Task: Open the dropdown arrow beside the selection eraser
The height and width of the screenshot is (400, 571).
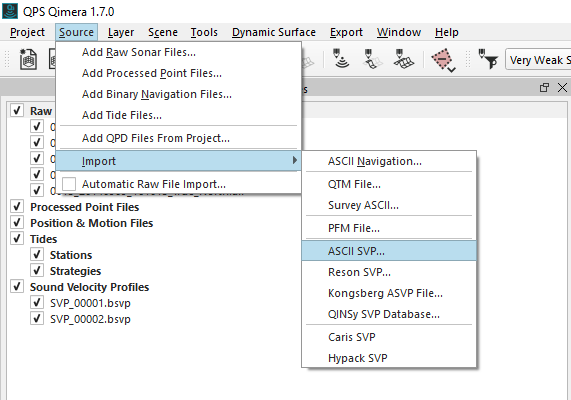Action: 452,70
